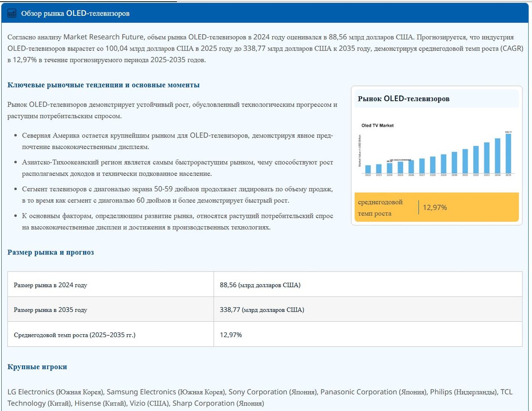Click the yellow CAGR 12,97% value

[x=435, y=208]
